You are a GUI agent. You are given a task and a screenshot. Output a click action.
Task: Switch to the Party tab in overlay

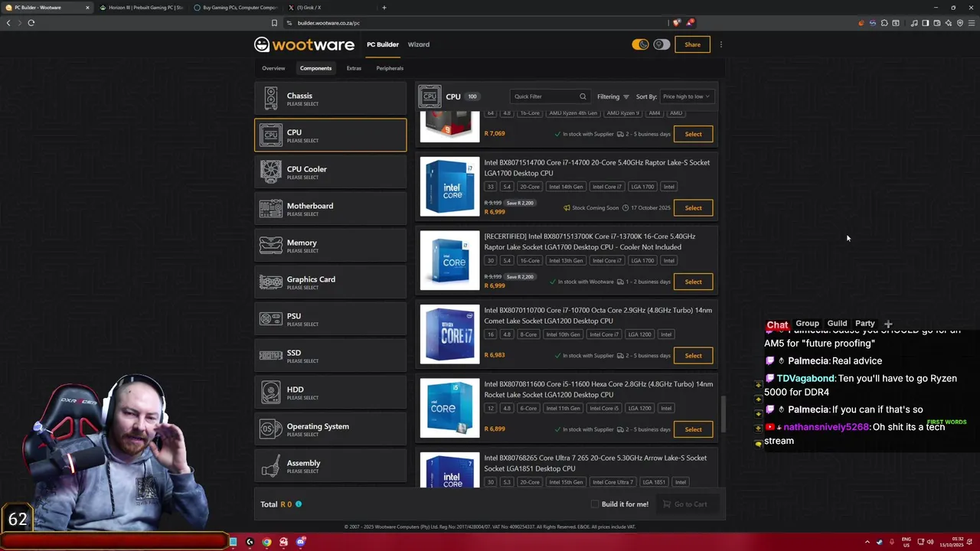[865, 324]
